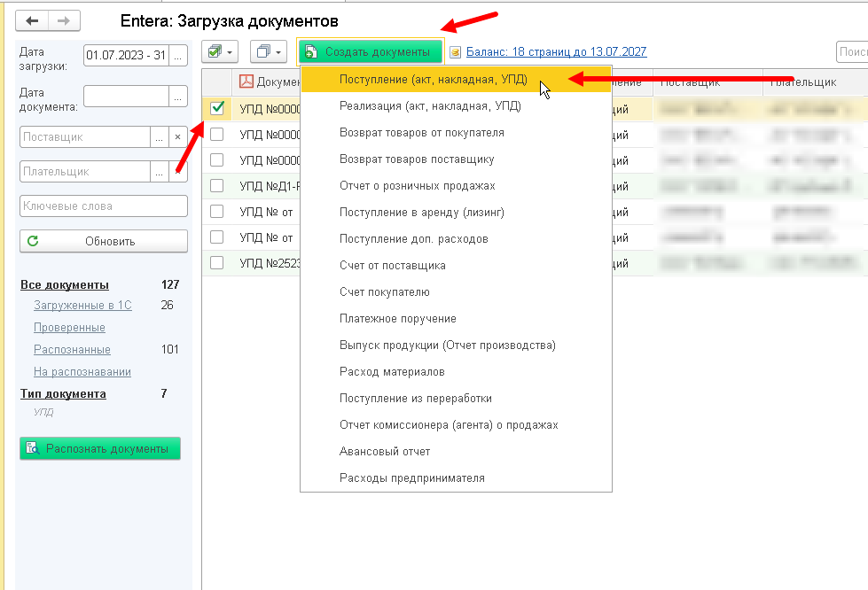Select Счет покупателю menu entry

point(456,292)
